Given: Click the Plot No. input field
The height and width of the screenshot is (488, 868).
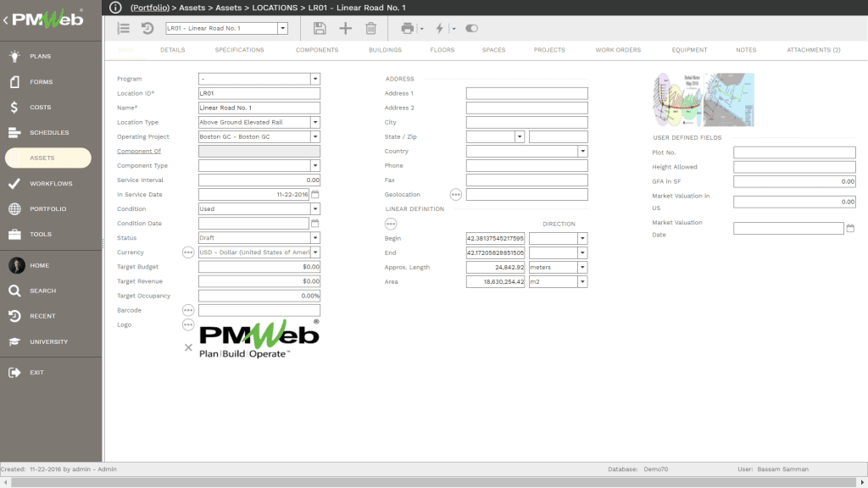Looking at the screenshot, I should pos(794,152).
